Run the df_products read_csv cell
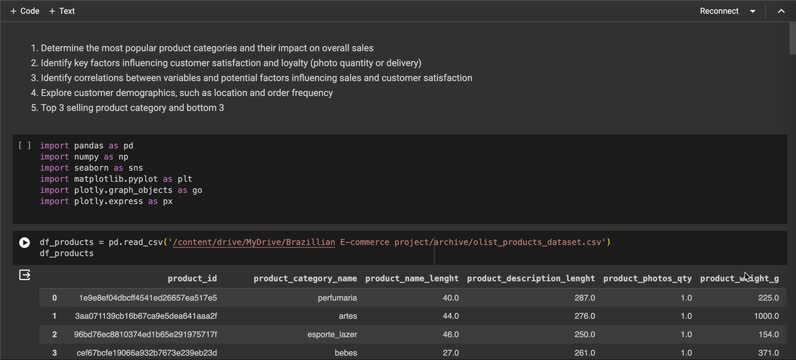The image size is (796, 360). click(24, 243)
